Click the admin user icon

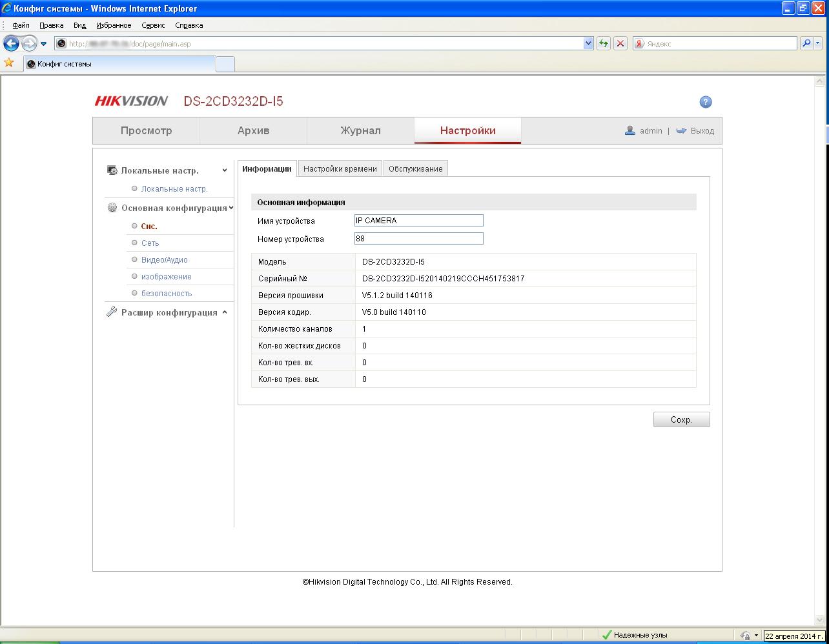click(630, 130)
